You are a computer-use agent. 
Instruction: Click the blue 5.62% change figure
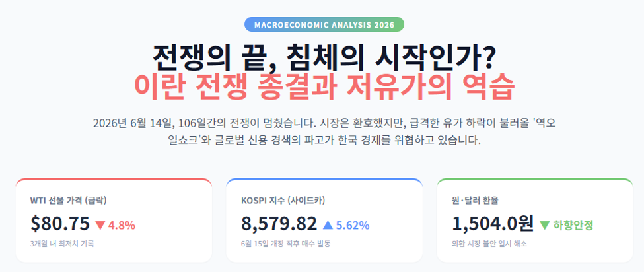(353, 225)
